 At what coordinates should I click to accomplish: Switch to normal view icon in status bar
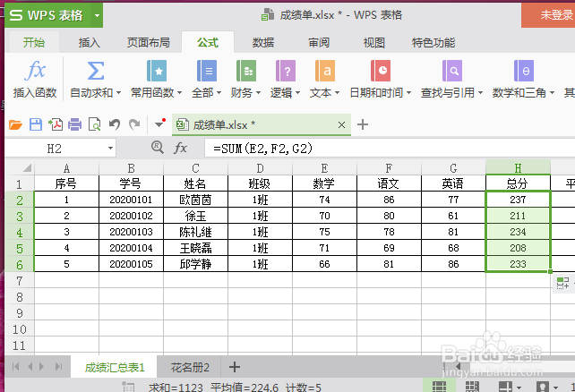440,387
